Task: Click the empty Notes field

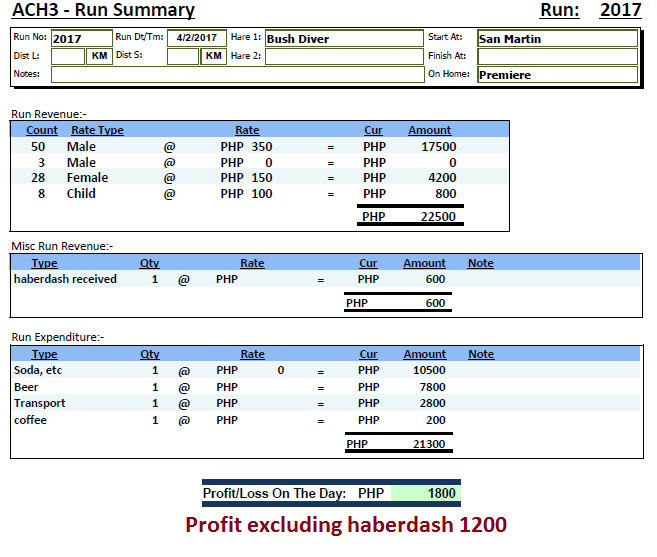Action: click(236, 74)
